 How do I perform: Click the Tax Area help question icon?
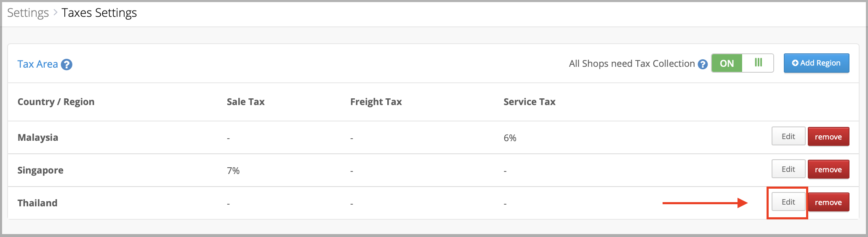[67, 65]
